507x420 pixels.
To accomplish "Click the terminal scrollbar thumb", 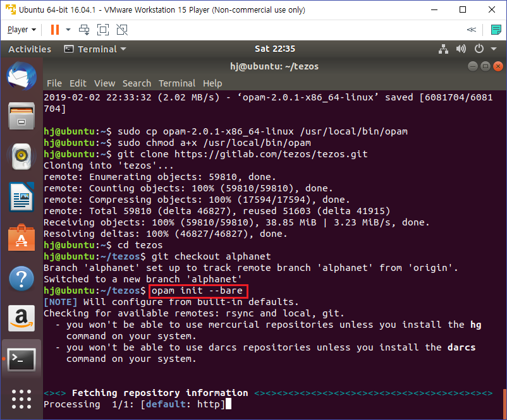I will pos(505,404).
